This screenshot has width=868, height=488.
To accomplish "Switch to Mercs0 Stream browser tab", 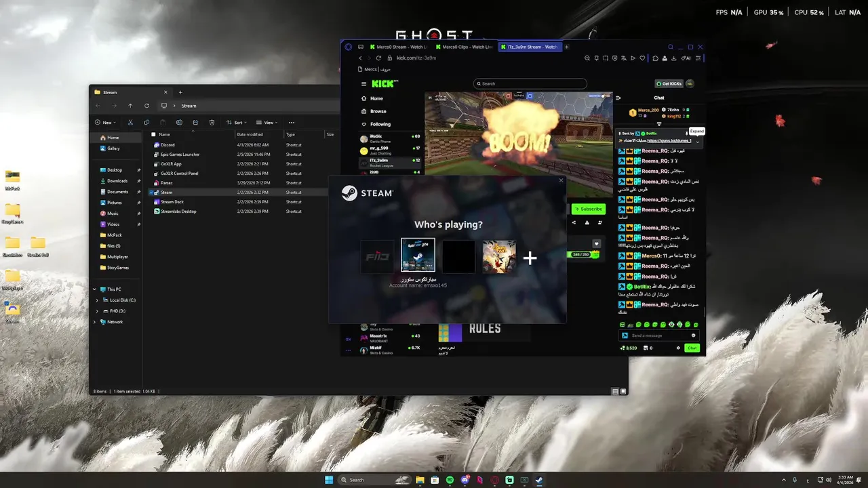I will [398, 47].
